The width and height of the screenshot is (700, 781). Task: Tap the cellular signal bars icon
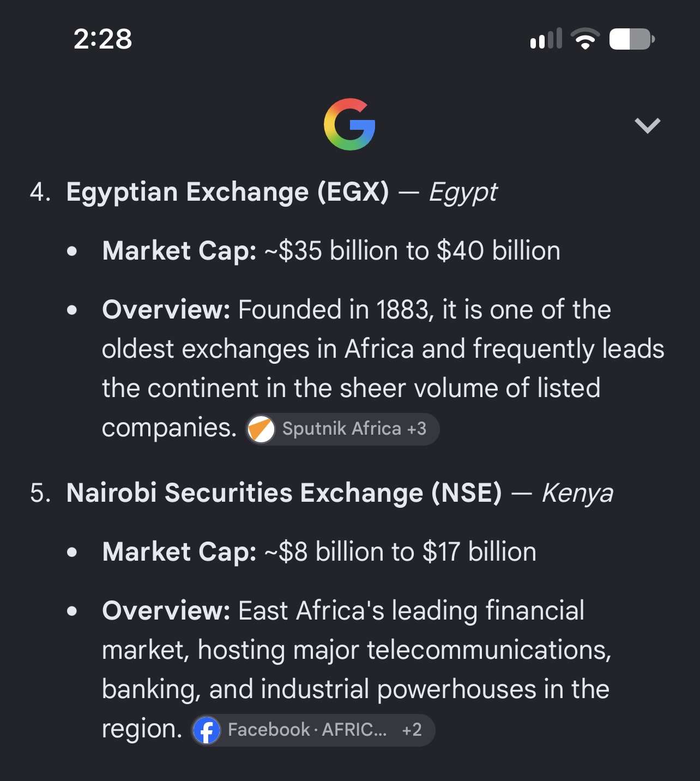pyautogui.click(x=546, y=39)
